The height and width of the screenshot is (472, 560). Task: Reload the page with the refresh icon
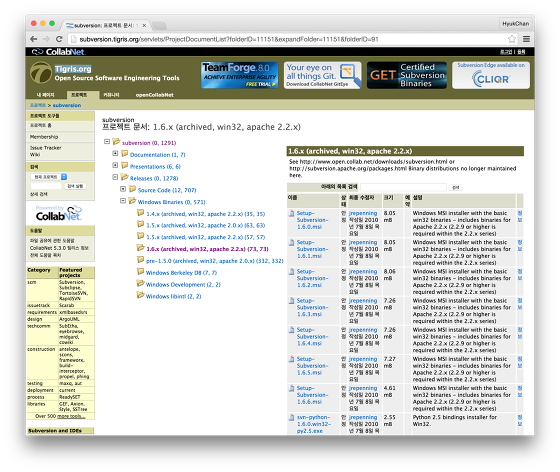click(59, 39)
